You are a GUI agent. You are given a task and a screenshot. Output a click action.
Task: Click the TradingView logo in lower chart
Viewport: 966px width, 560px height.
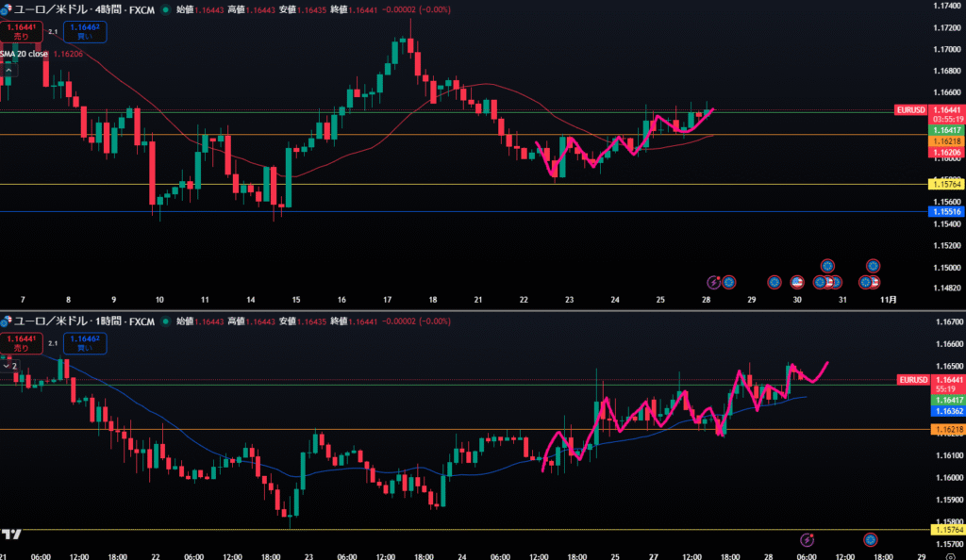pos(13,535)
